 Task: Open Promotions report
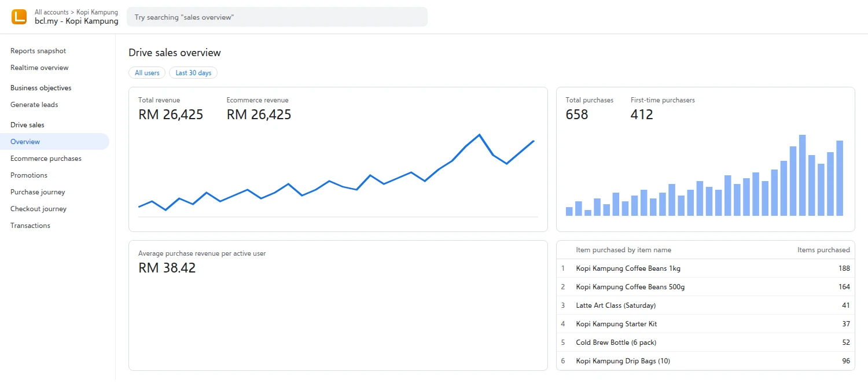(29, 175)
